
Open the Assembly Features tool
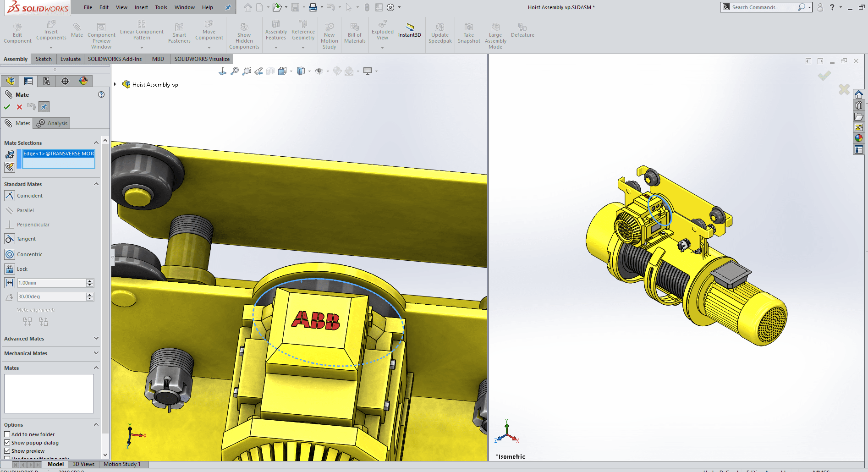pyautogui.click(x=276, y=31)
